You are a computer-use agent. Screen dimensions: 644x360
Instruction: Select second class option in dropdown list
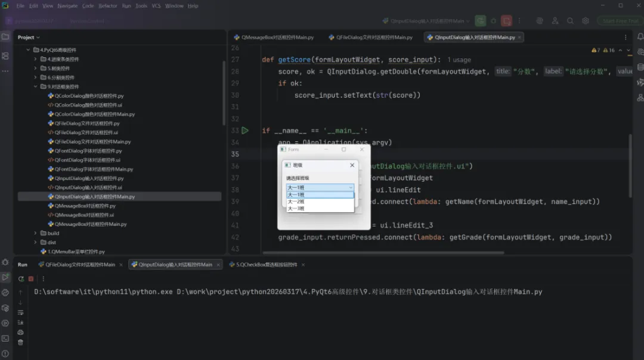point(320,201)
